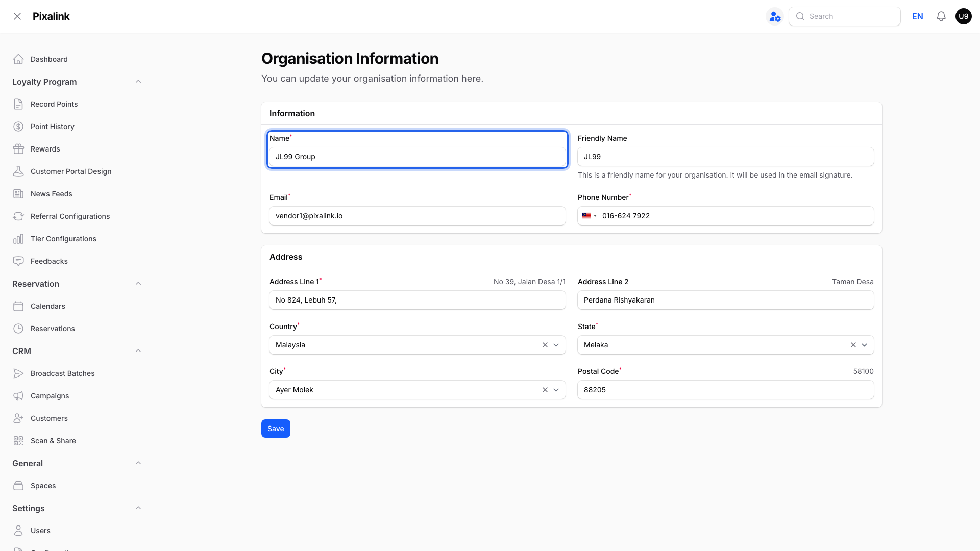980x551 pixels.
Task: Click the Pixalink logo text
Action: [51, 16]
